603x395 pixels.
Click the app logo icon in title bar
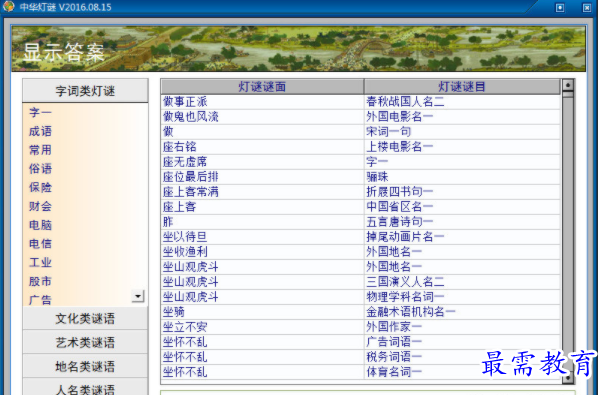click(x=8, y=6)
